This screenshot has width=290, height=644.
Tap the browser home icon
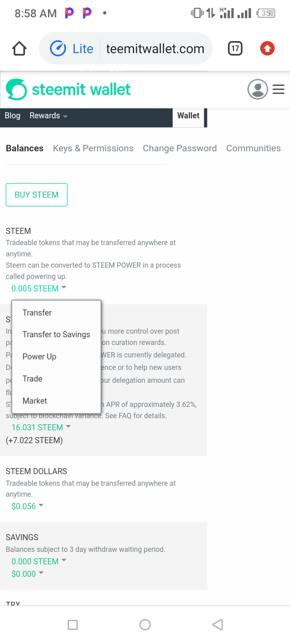[x=19, y=49]
